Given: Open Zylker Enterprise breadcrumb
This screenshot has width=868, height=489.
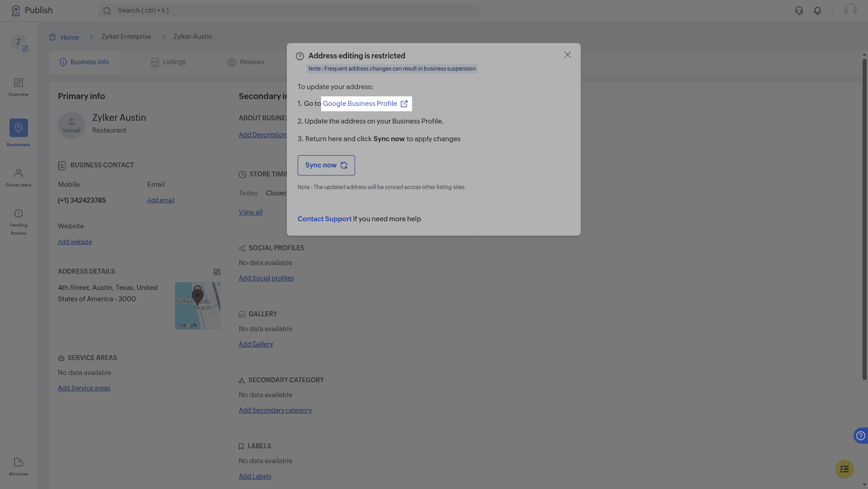Looking at the screenshot, I should (126, 37).
